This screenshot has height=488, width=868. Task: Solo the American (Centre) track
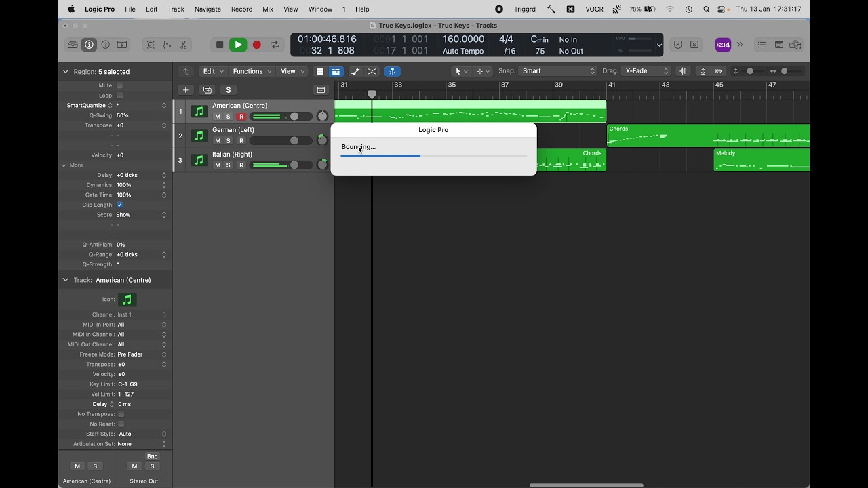tap(229, 117)
